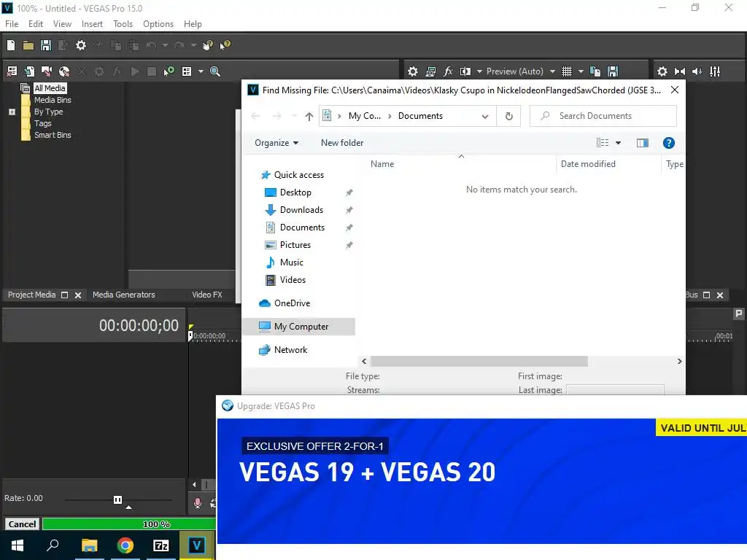Open OneDrive in the dialog sidebar

(x=292, y=303)
